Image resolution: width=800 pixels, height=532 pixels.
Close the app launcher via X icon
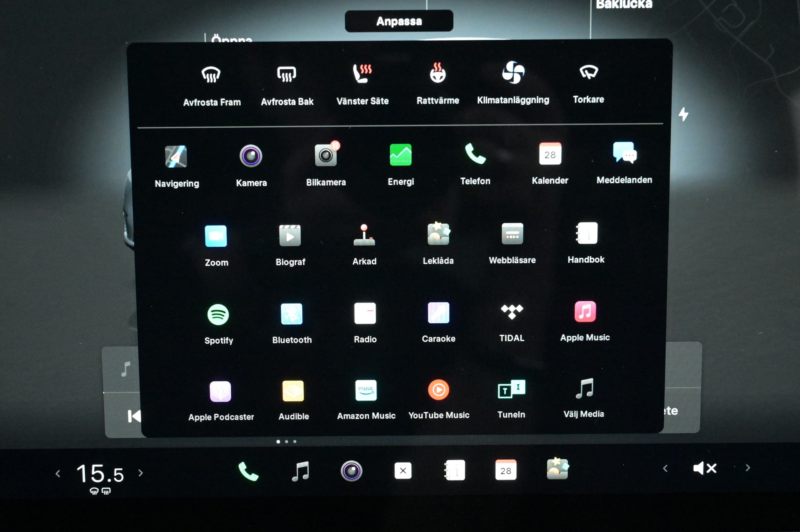coord(403,471)
